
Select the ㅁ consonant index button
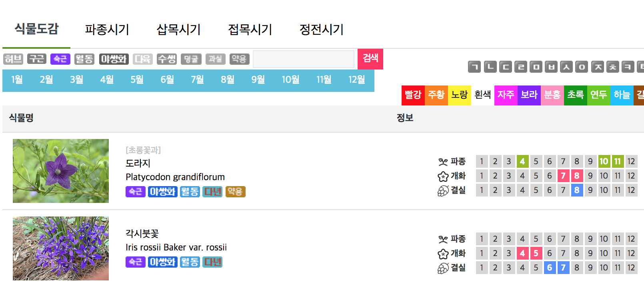(536, 67)
